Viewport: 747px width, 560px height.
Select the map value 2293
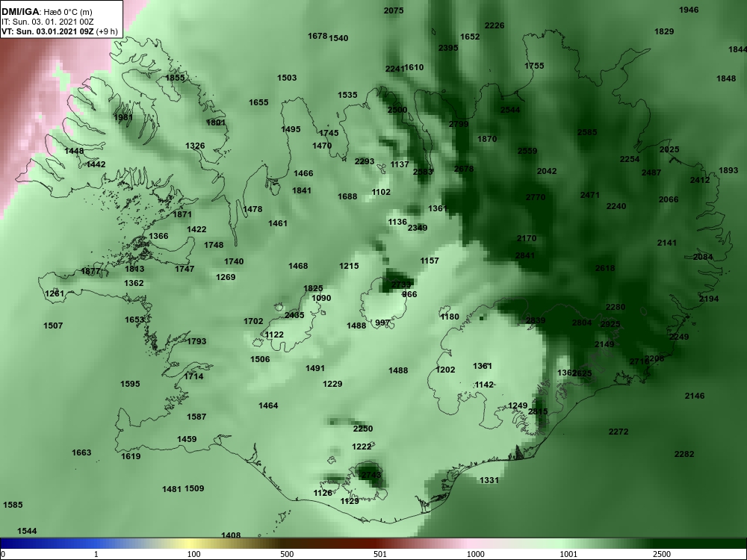click(365, 161)
